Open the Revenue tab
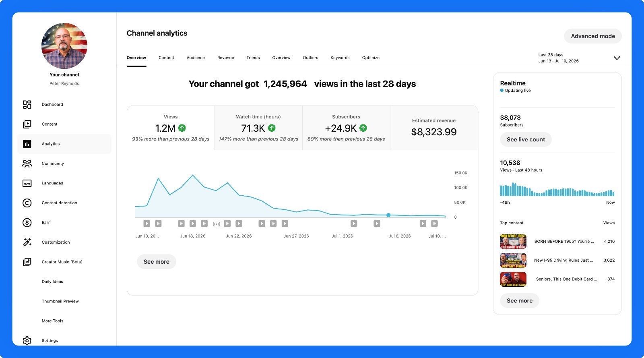 [x=225, y=58]
